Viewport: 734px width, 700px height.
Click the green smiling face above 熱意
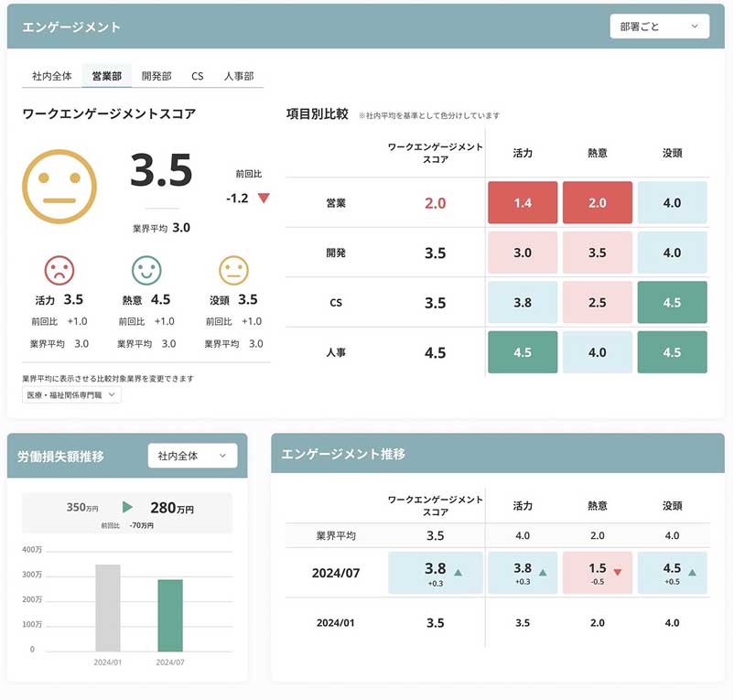tap(146, 270)
